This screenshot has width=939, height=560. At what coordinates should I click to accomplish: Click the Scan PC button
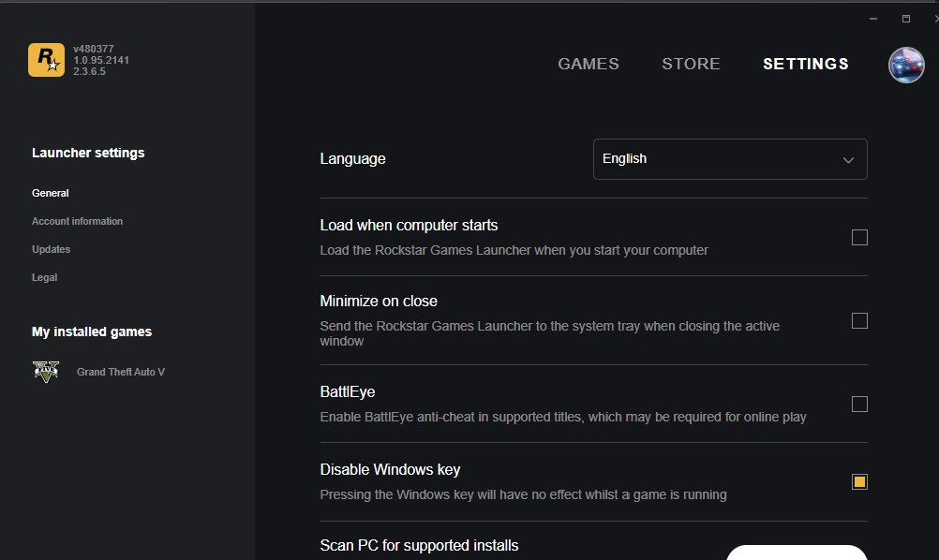click(797, 552)
